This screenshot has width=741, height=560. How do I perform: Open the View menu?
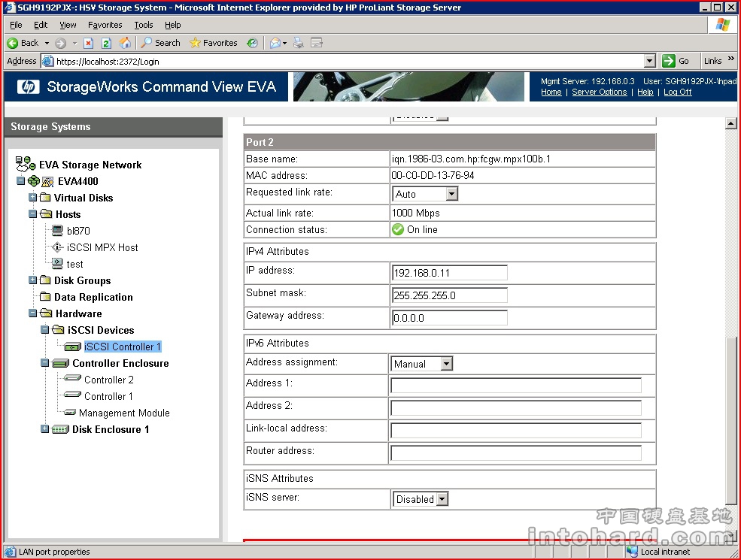[x=68, y=25]
